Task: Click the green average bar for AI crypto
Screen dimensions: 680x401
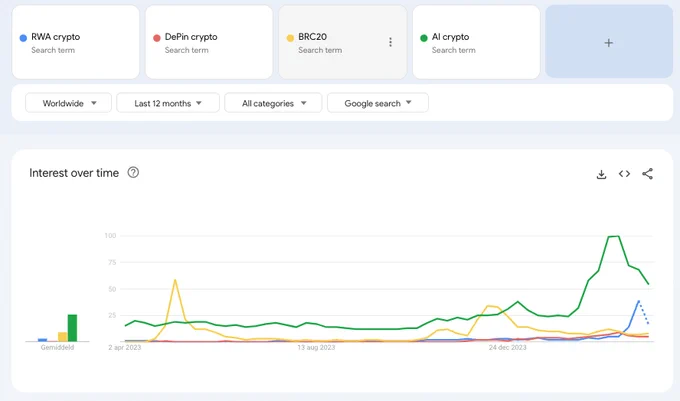Action: pos(72,328)
